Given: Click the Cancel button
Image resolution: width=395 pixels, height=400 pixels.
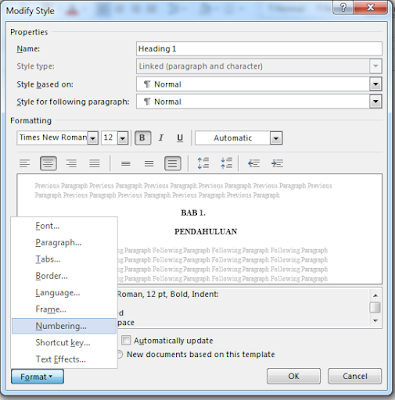Looking at the screenshot, I should [x=355, y=376].
